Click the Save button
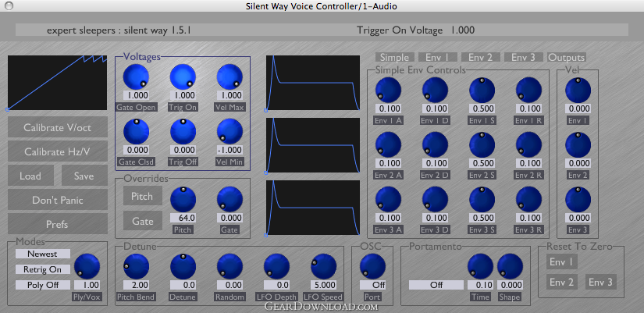The image size is (644, 313). pyautogui.click(x=84, y=176)
